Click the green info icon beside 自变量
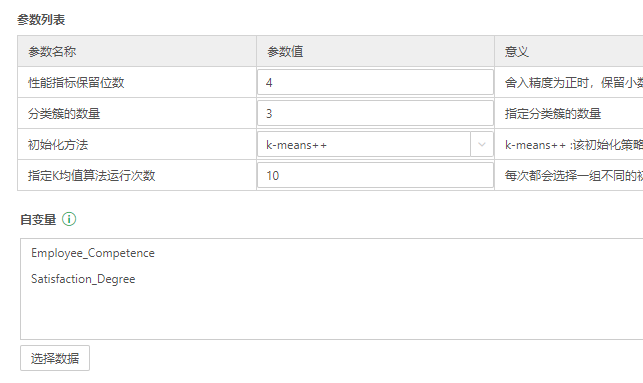Viewport: 643px width, 383px height. click(69, 219)
